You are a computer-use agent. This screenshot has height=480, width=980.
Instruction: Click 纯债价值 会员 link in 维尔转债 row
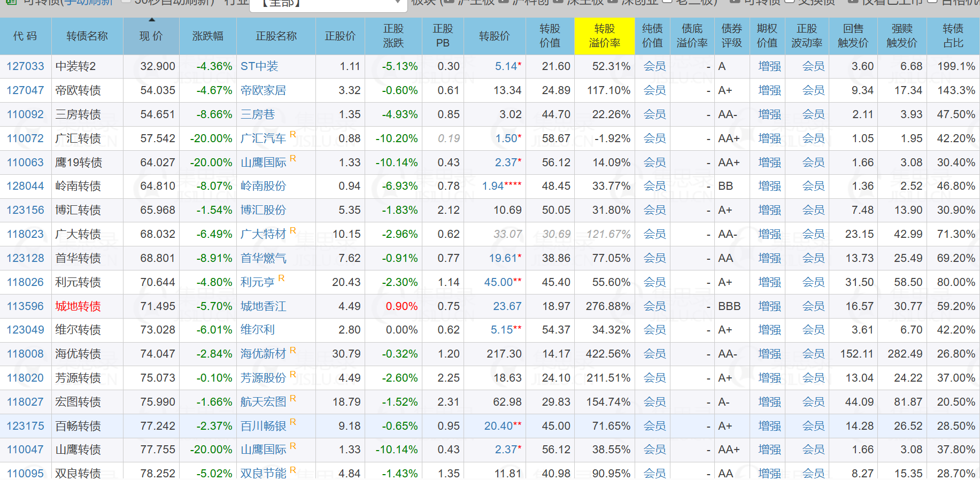click(x=654, y=330)
